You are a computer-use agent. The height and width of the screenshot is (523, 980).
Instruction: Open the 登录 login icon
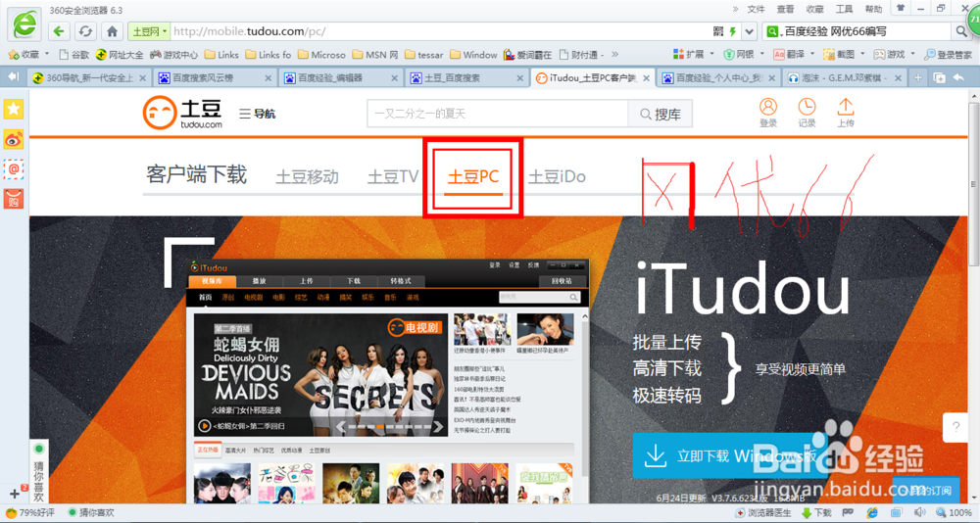[768, 113]
